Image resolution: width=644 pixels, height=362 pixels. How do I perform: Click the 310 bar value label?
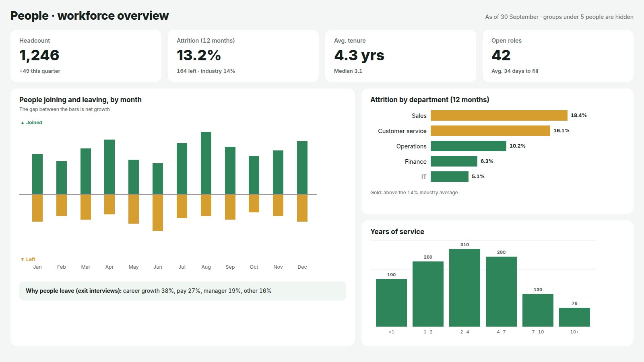coord(464,245)
